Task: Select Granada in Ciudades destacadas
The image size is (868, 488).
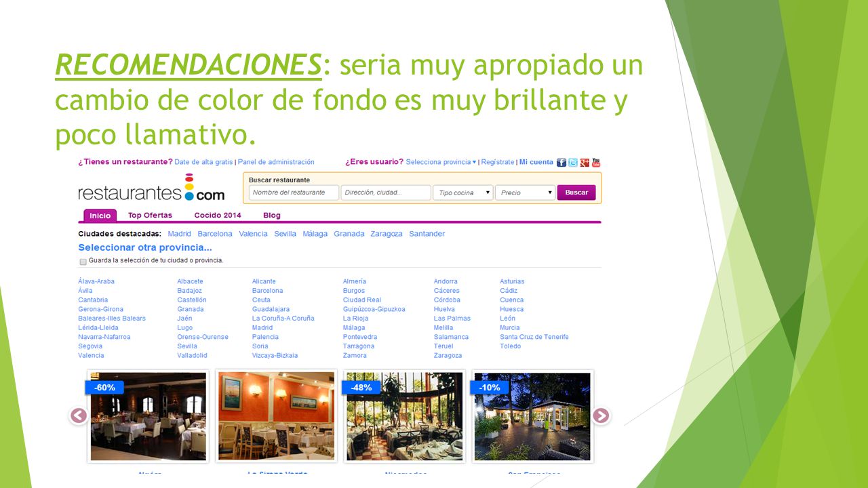Action: point(349,234)
